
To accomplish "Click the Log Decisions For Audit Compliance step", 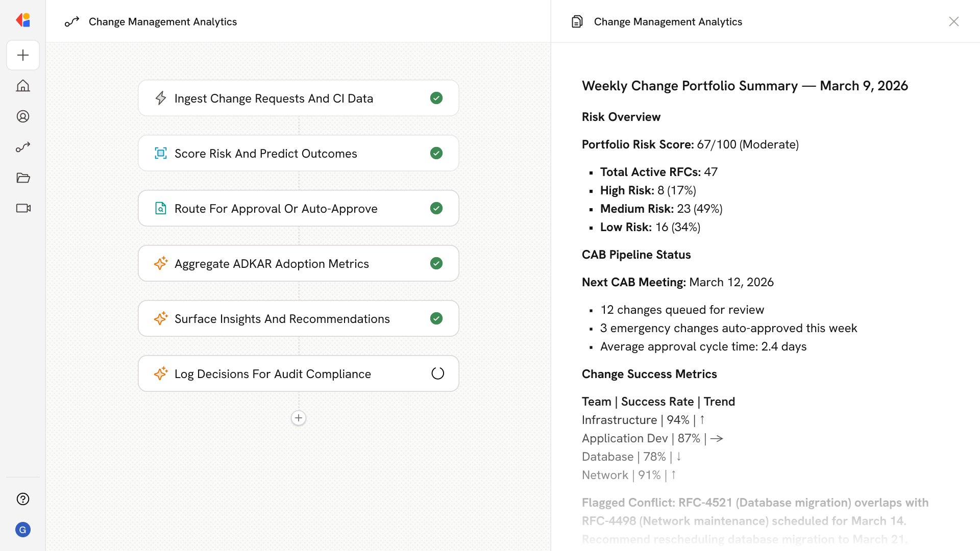I will pos(273,373).
